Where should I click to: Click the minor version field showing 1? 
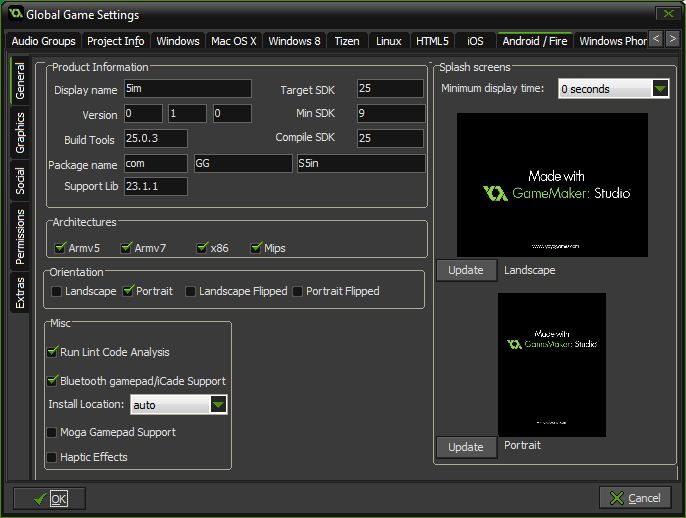(187, 113)
